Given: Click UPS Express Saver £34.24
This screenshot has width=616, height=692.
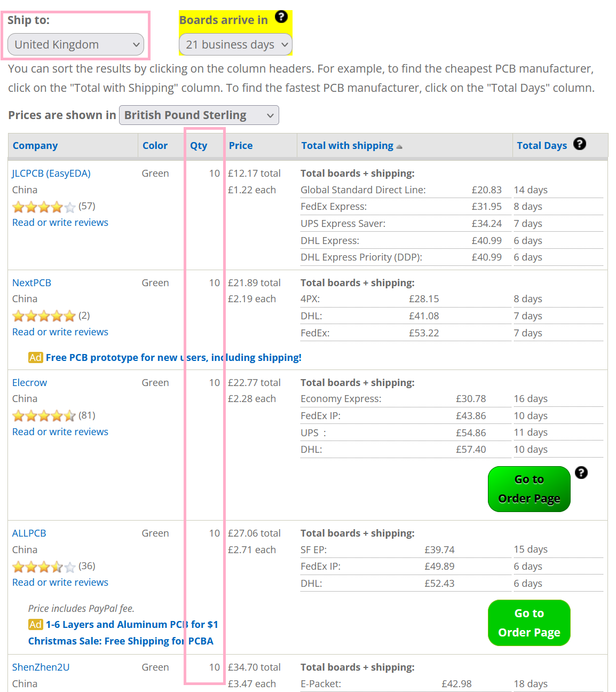Looking at the screenshot, I should click(x=486, y=224).
